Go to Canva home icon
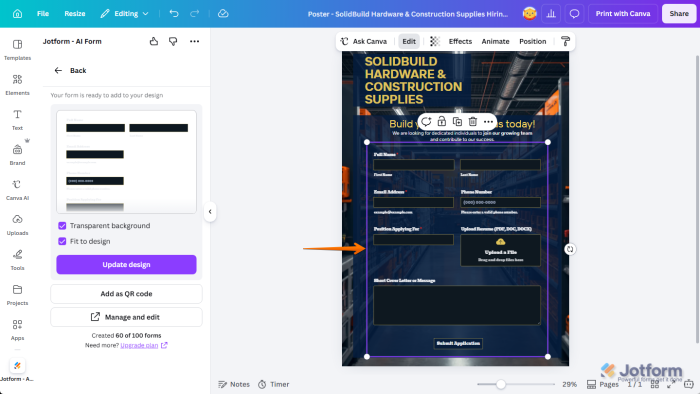700x394 pixels. tap(17, 14)
